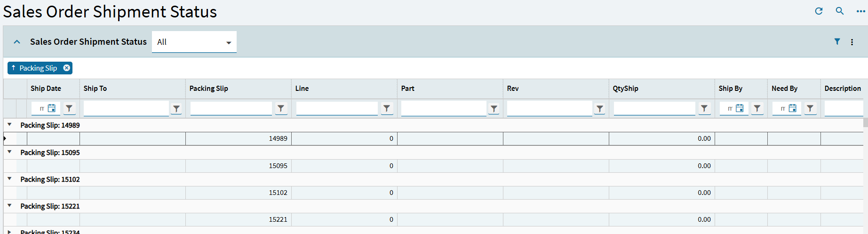Open the vertical three-dot grid options
Screen dimensions: 868x234
[x=852, y=42]
